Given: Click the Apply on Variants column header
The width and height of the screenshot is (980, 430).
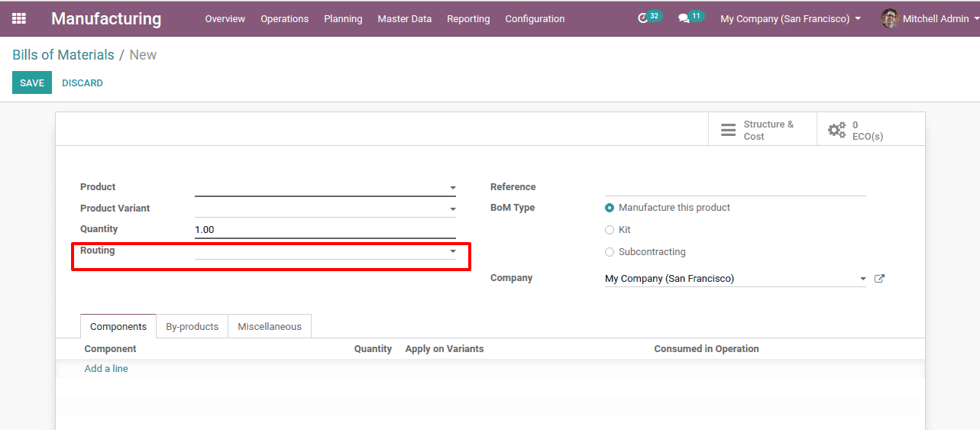Looking at the screenshot, I should [x=445, y=349].
